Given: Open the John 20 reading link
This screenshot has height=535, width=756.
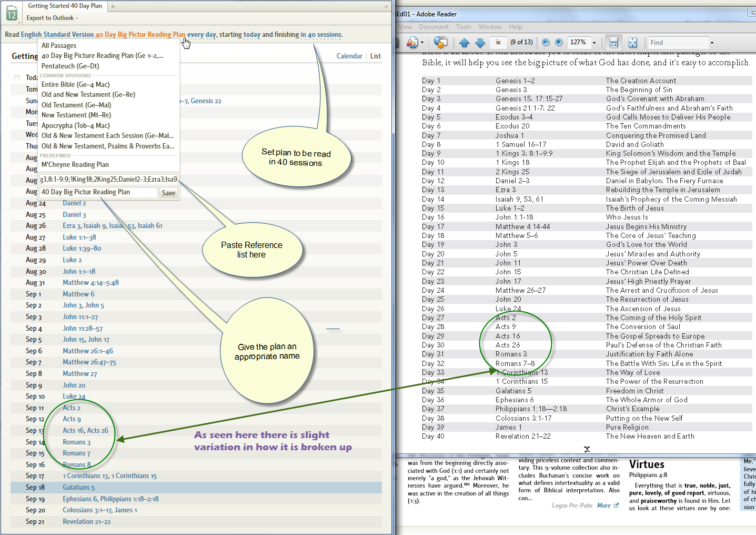Looking at the screenshot, I should pos(74,385).
